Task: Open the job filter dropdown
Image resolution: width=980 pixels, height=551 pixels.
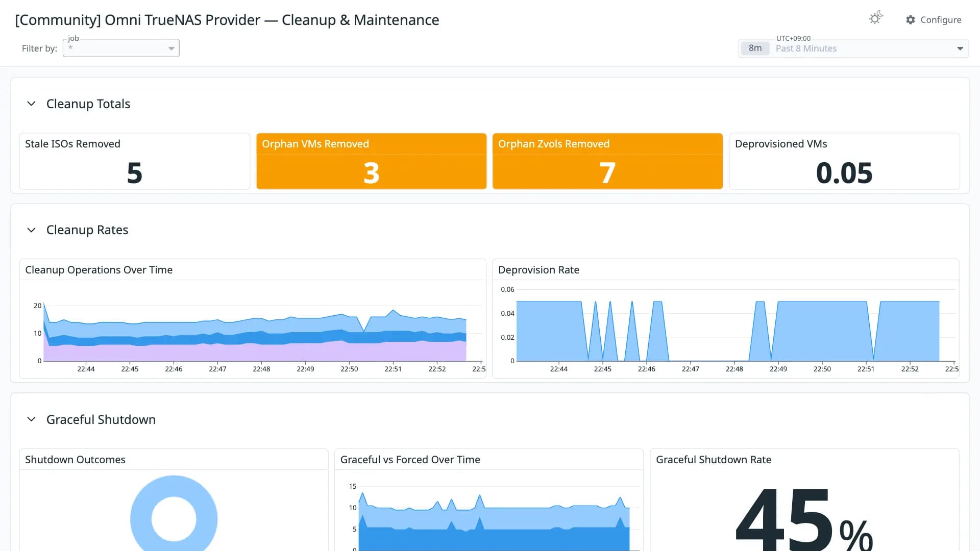Action: [121, 48]
